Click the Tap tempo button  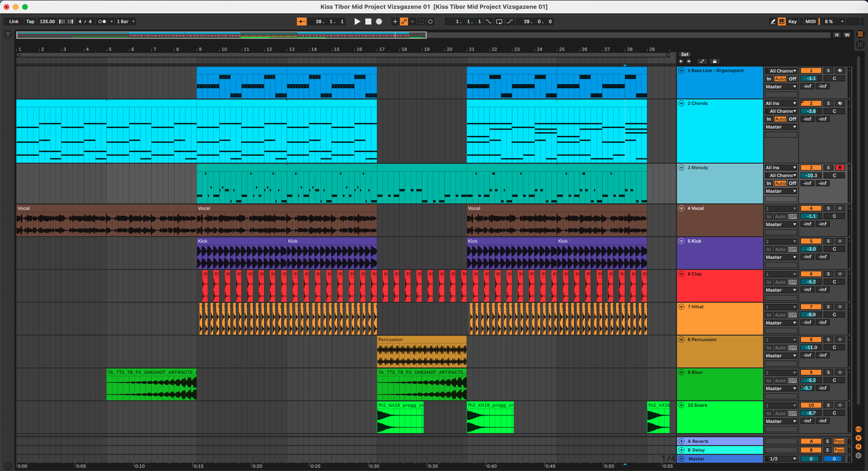[x=30, y=22]
